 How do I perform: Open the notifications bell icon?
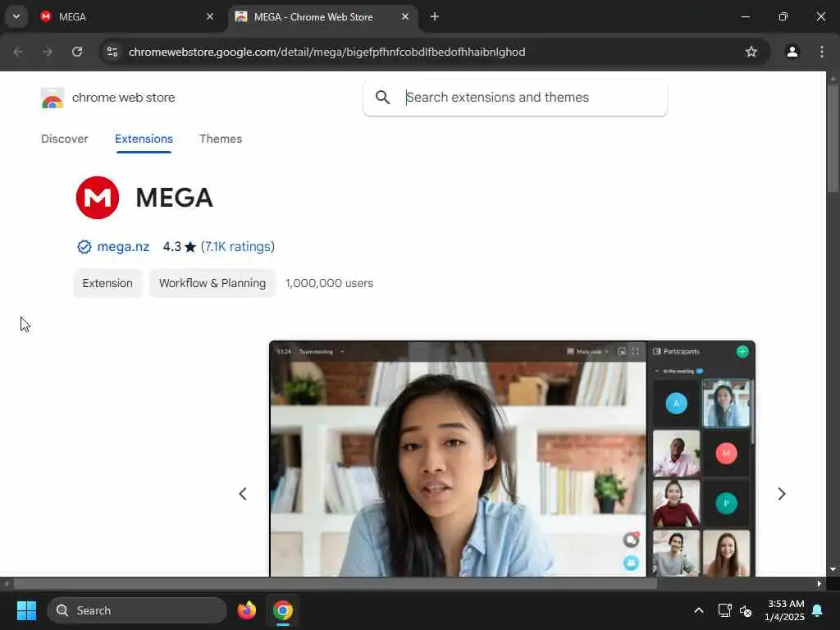pyautogui.click(x=818, y=610)
